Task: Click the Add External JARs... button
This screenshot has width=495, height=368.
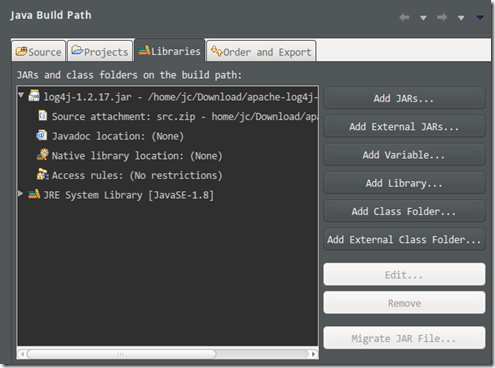Action: click(x=404, y=126)
